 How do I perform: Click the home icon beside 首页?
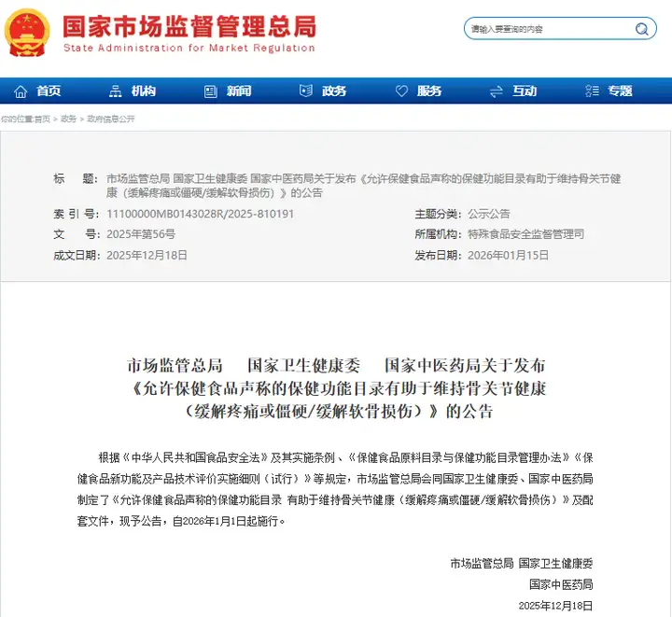tap(21, 91)
